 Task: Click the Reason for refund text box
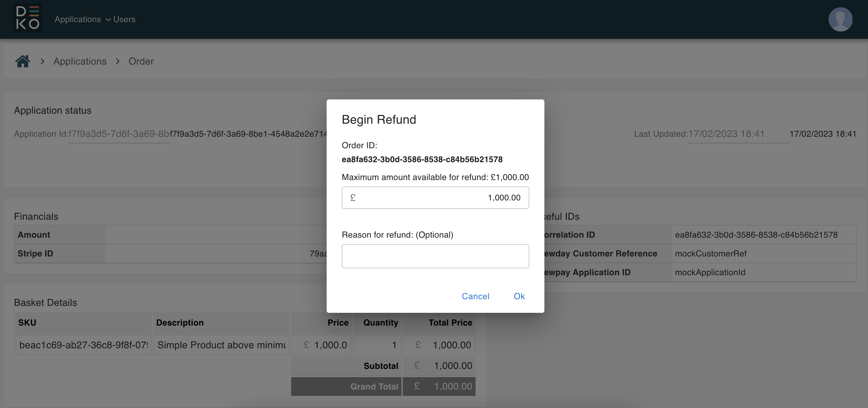[x=435, y=256]
